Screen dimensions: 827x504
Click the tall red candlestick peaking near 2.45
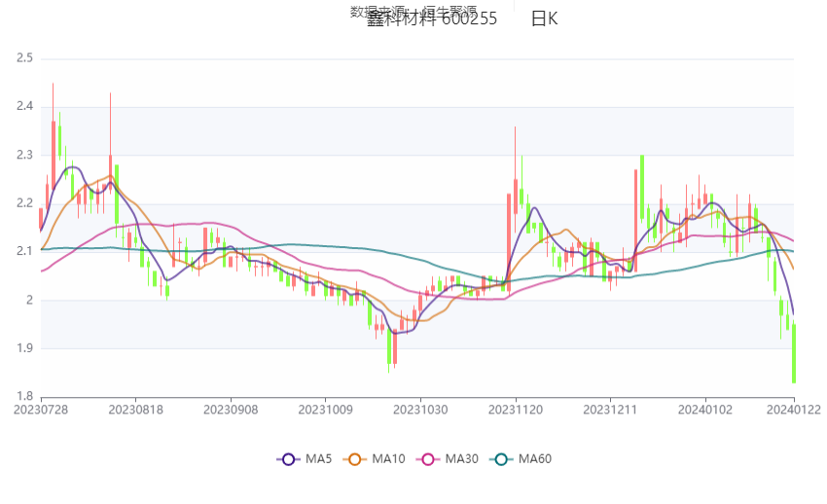[54, 153]
